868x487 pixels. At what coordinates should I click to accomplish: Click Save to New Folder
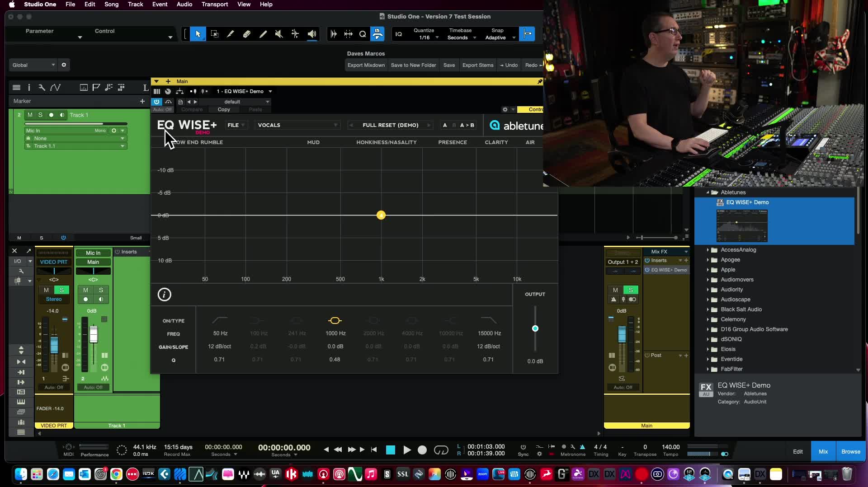[414, 65]
